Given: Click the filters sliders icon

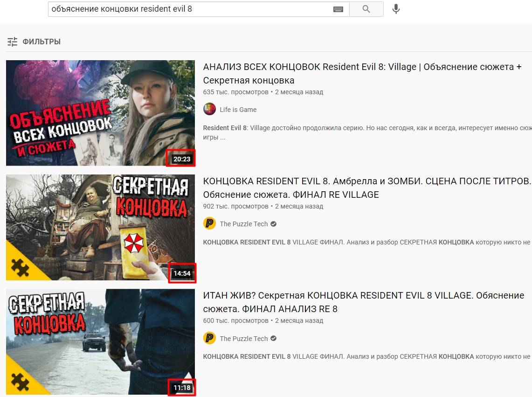Looking at the screenshot, I should [12, 42].
